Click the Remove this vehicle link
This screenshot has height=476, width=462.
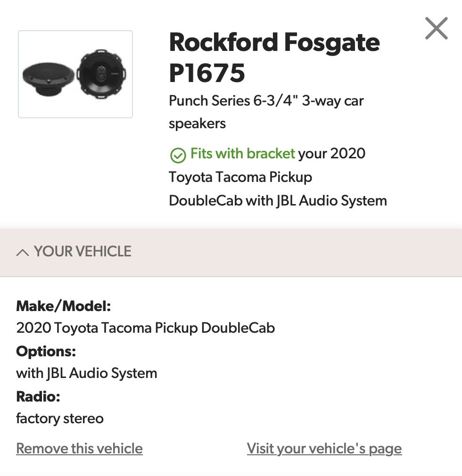(x=79, y=448)
